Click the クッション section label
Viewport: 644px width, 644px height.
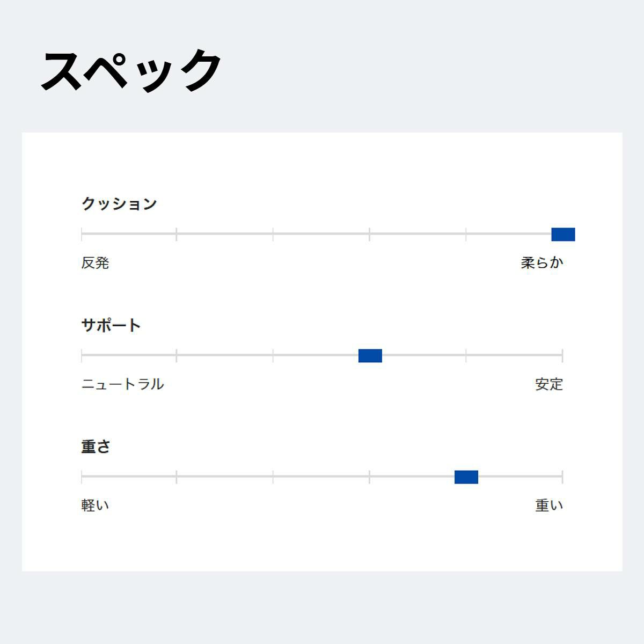[119, 204]
